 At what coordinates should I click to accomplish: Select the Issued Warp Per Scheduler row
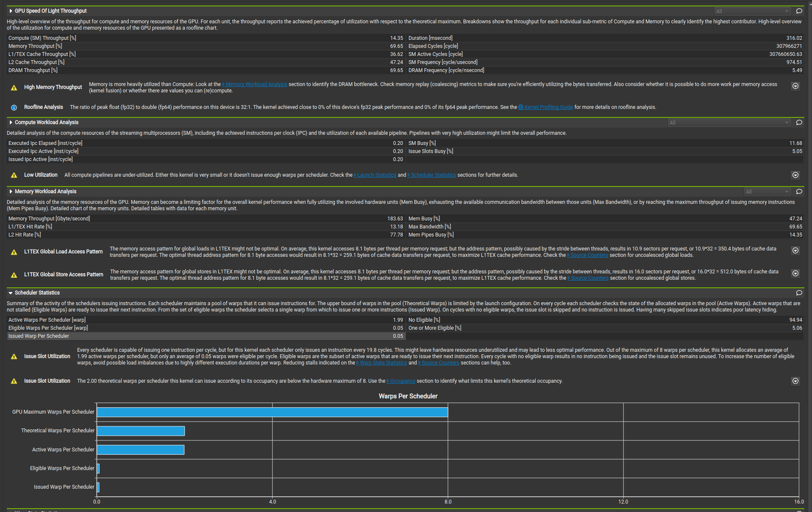tap(206, 336)
